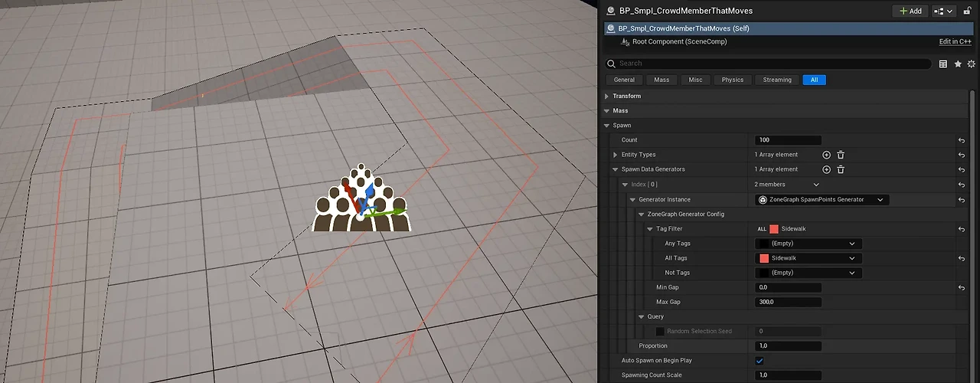Switch to the Mass filter tab
The width and height of the screenshot is (980, 383).
(661, 80)
